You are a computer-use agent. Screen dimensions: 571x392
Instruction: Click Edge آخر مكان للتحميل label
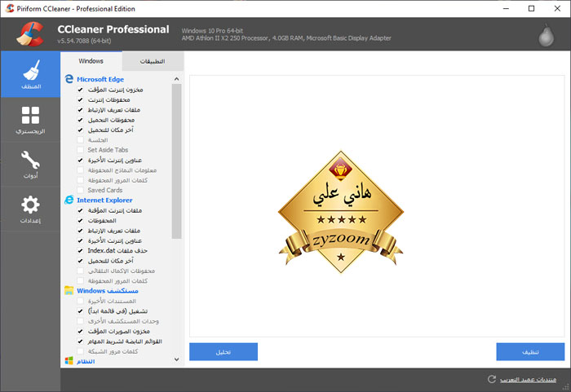[111, 130]
